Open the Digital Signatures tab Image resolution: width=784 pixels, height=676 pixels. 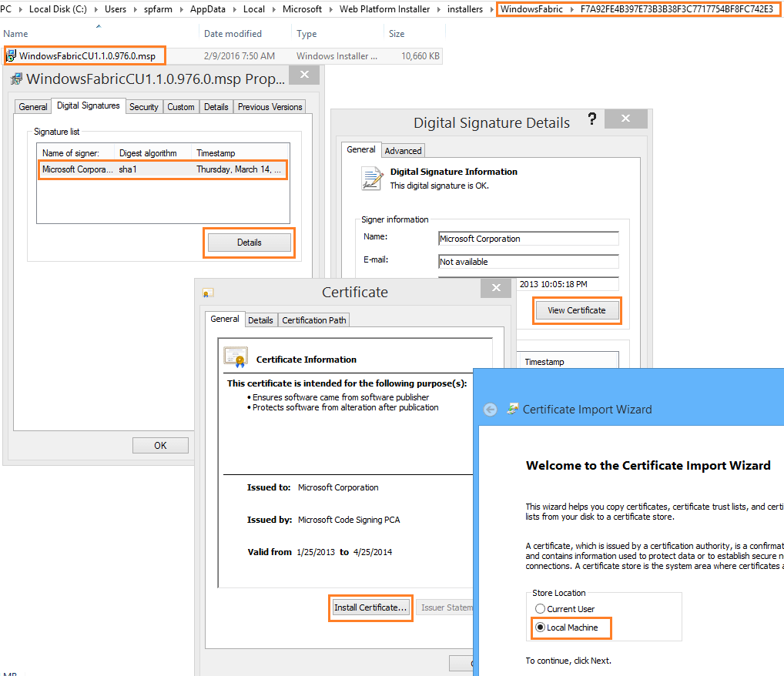point(88,105)
